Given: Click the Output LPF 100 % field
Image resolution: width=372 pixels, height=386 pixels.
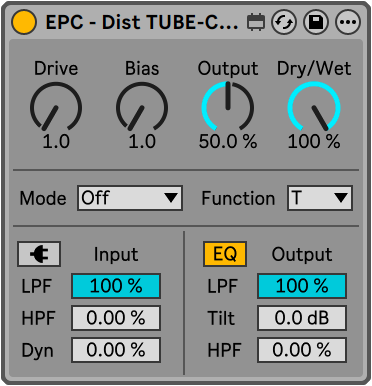Looking at the screenshot, I should pyautogui.click(x=302, y=286).
